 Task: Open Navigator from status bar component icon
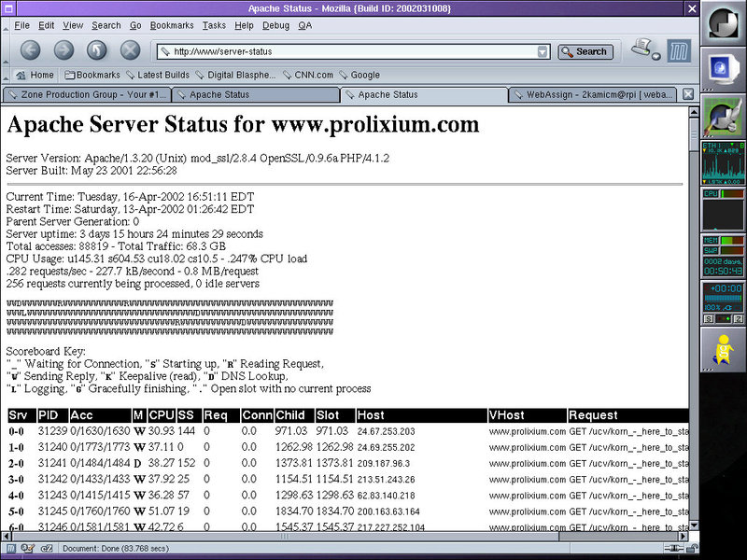(11, 548)
